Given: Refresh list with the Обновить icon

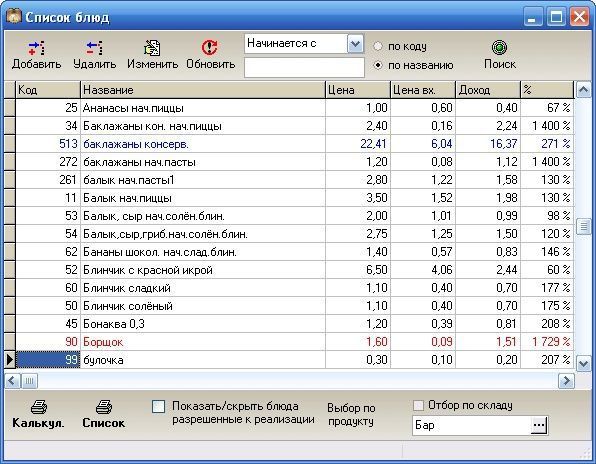Looking at the screenshot, I should (210, 48).
